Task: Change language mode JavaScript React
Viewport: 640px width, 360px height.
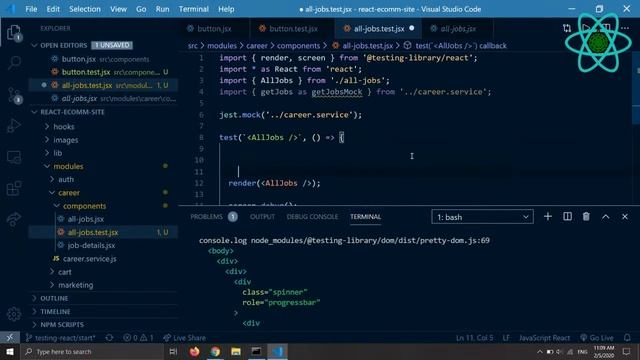Action: pos(544,338)
